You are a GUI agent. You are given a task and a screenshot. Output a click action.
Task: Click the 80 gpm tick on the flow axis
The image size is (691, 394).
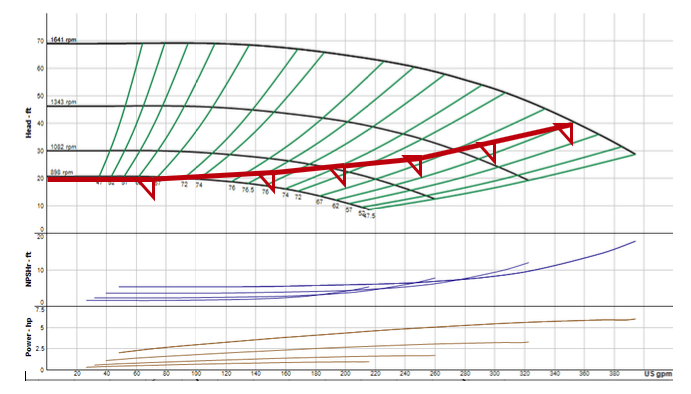pyautogui.click(x=167, y=374)
